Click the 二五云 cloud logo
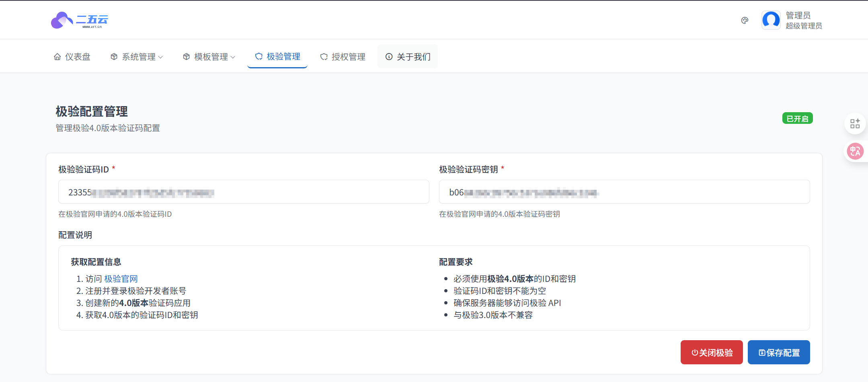The image size is (868, 382). (x=79, y=20)
